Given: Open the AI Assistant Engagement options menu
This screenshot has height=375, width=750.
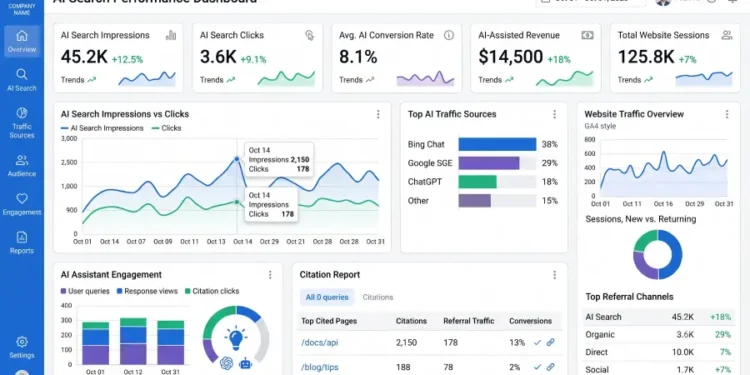Looking at the screenshot, I should (x=270, y=275).
